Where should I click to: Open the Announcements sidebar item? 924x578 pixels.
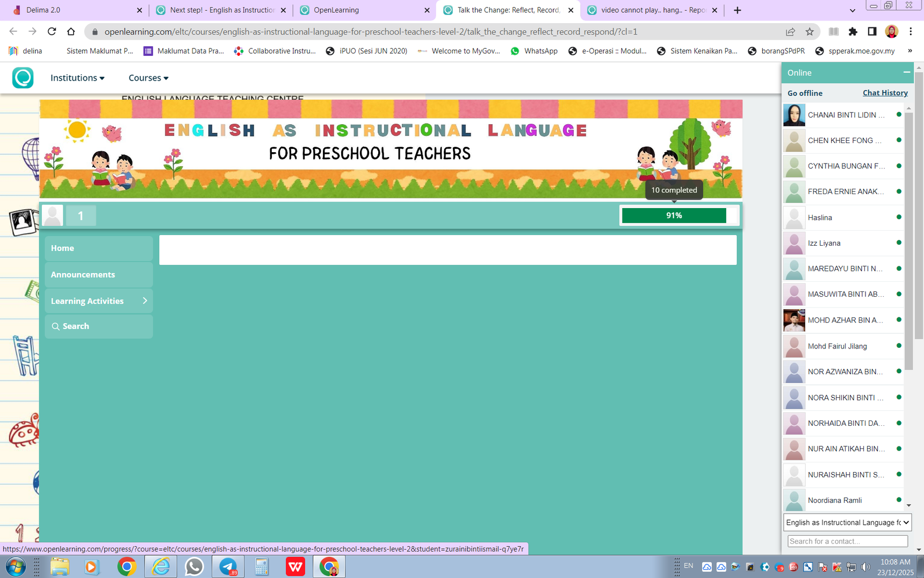(99, 275)
